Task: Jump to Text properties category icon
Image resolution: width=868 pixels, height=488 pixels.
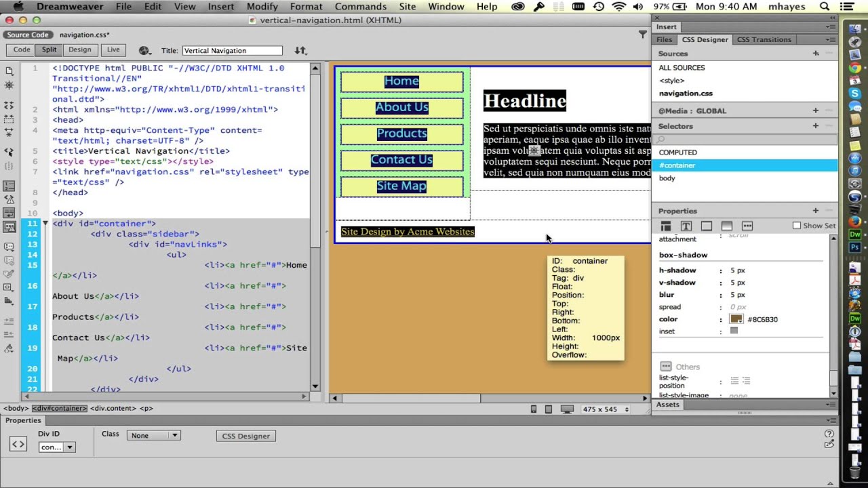Action: click(x=686, y=226)
